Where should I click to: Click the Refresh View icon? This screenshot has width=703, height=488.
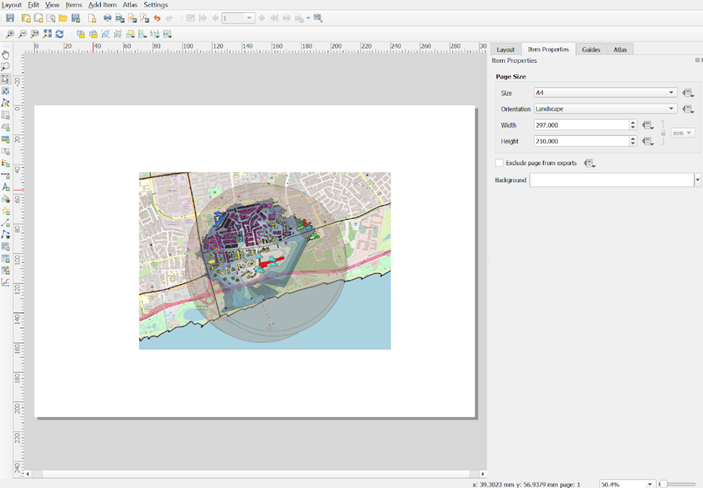(x=60, y=34)
